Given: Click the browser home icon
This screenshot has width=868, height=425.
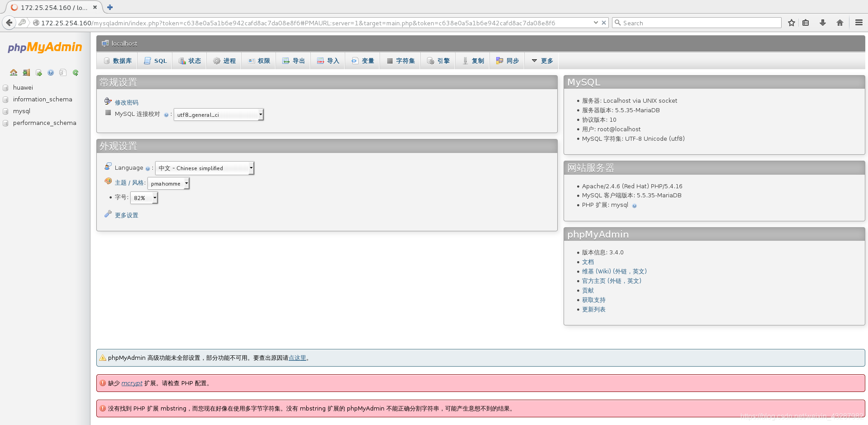Looking at the screenshot, I should click(x=840, y=23).
